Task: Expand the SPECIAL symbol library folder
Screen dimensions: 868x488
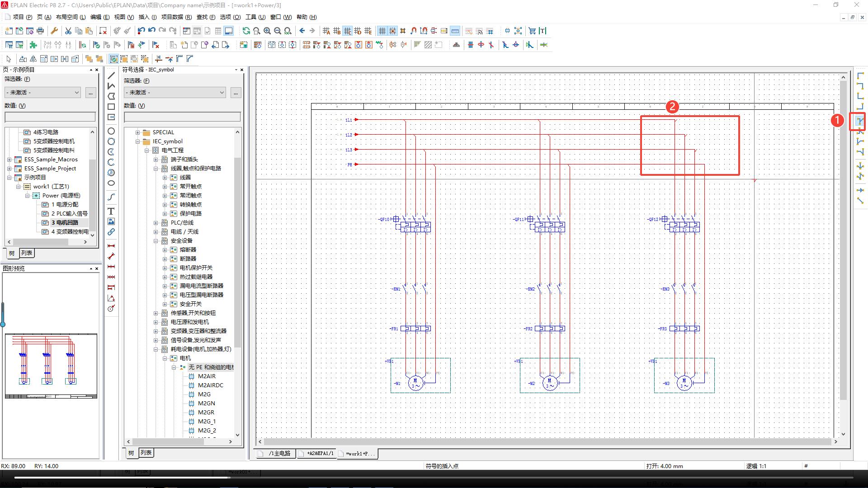Action: tap(138, 132)
